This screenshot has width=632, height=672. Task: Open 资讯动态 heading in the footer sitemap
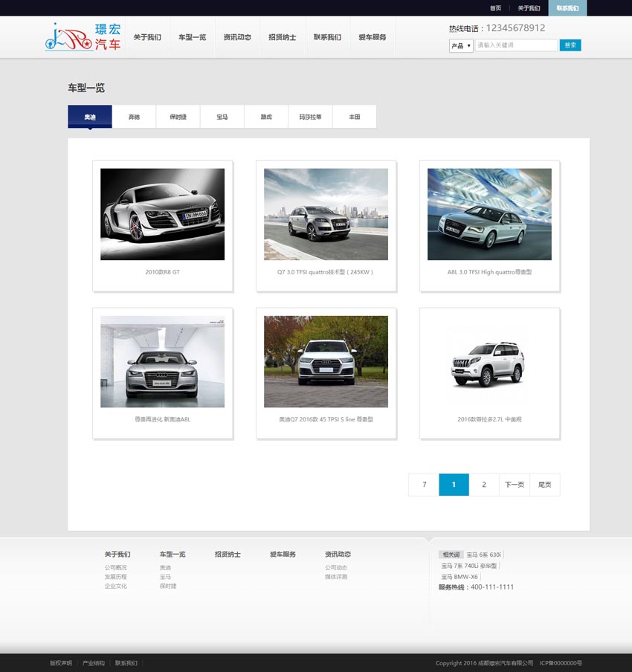tap(338, 554)
